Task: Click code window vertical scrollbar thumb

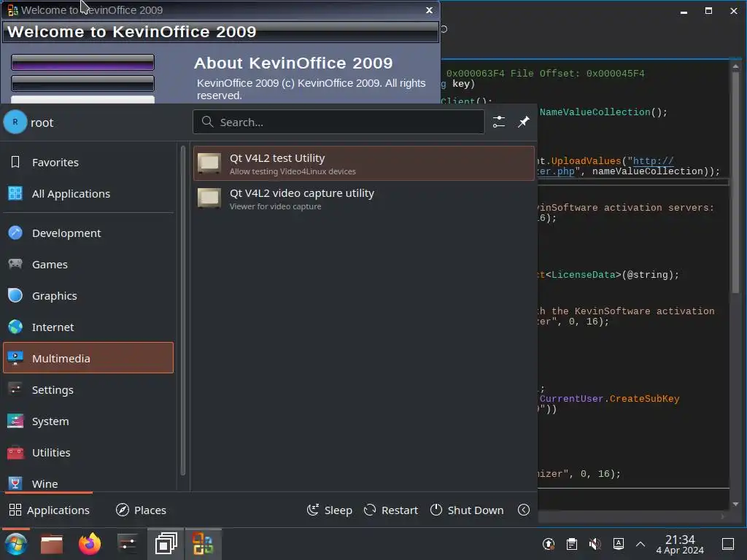Action: click(x=735, y=181)
